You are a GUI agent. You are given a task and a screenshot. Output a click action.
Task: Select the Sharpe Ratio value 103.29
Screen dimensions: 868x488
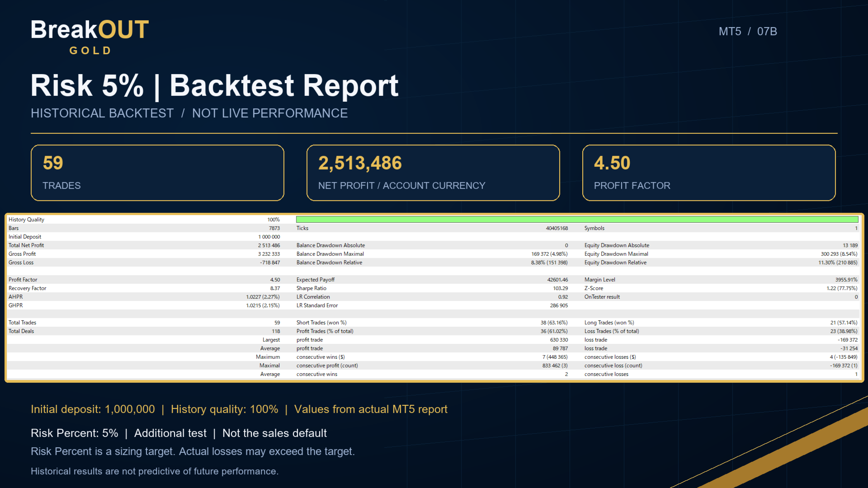[560, 288]
